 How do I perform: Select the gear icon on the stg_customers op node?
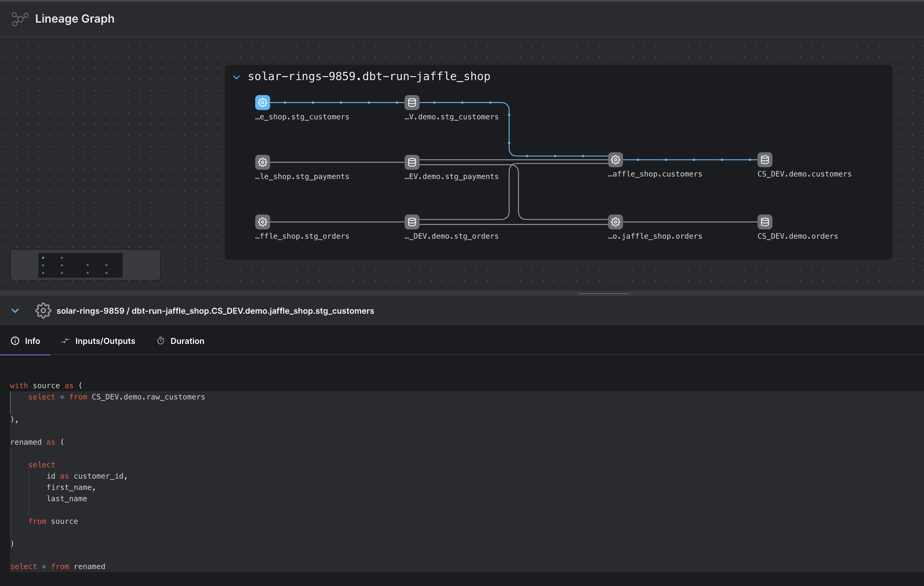point(262,102)
